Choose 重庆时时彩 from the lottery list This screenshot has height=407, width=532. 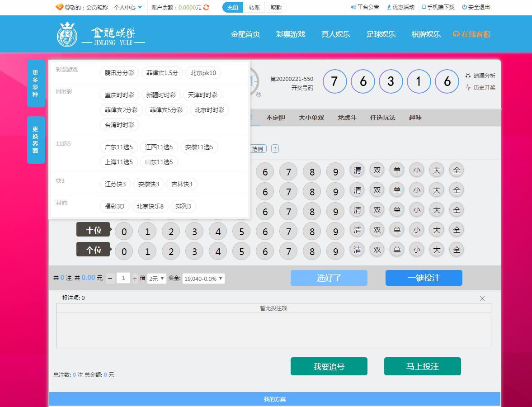119,95
